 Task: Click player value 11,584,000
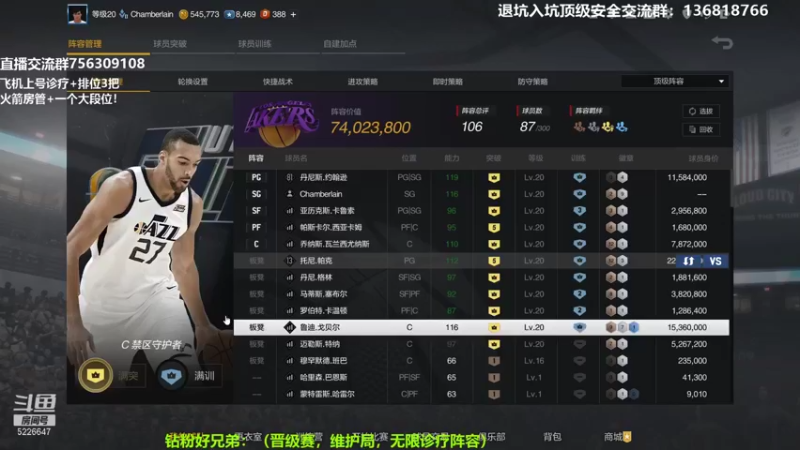coord(687,178)
